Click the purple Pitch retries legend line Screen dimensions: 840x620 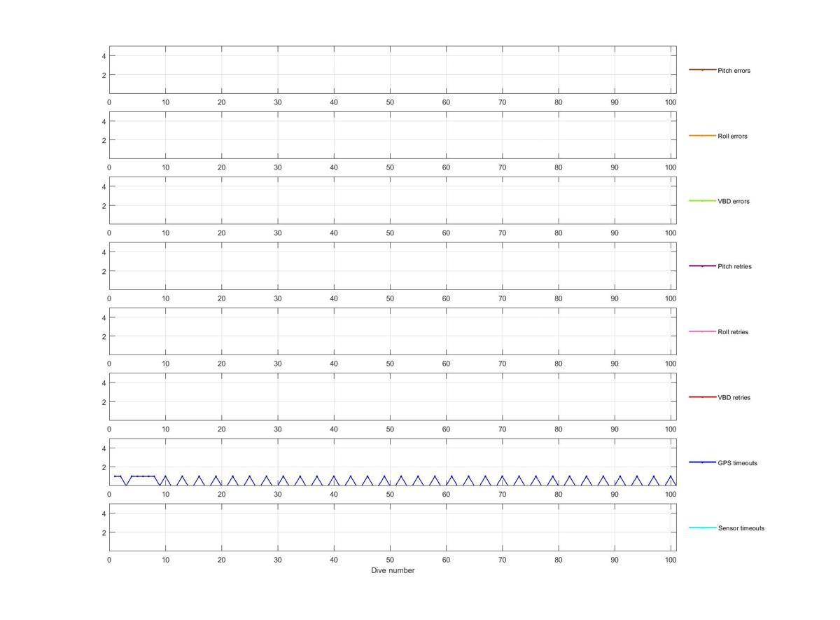tap(702, 266)
